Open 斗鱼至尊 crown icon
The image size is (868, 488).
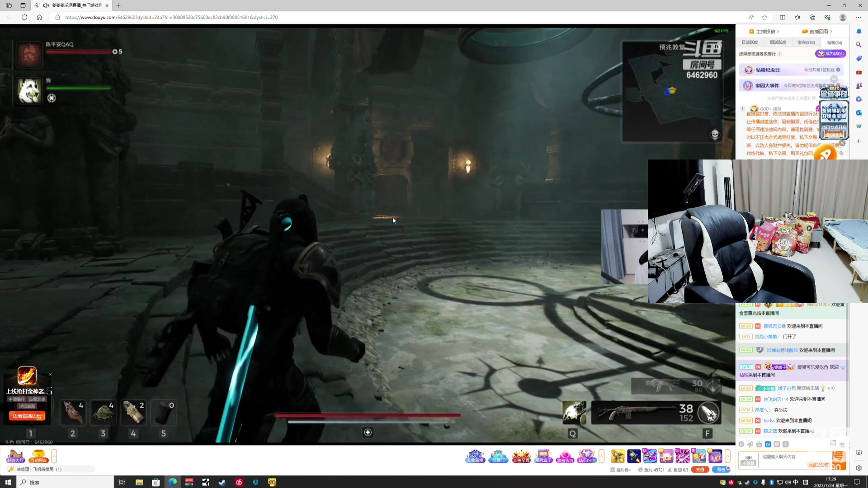521,456
